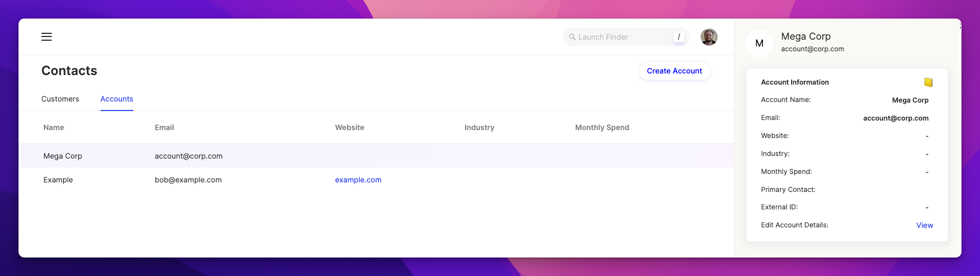Click View next to Edit Account Details
Image resolution: width=980 pixels, height=276 pixels.
click(924, 225)
